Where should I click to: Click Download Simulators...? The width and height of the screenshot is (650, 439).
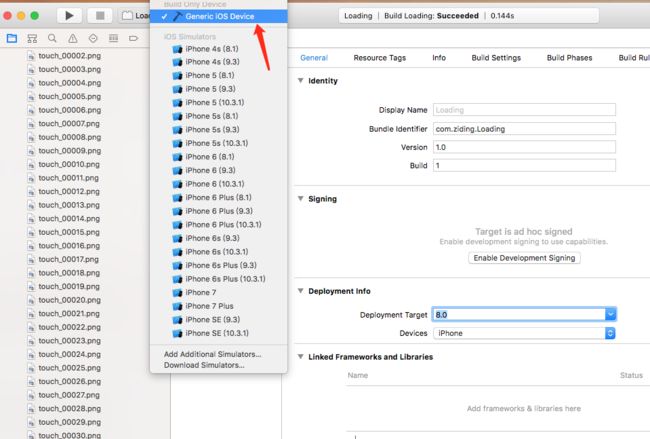[204, 365]
